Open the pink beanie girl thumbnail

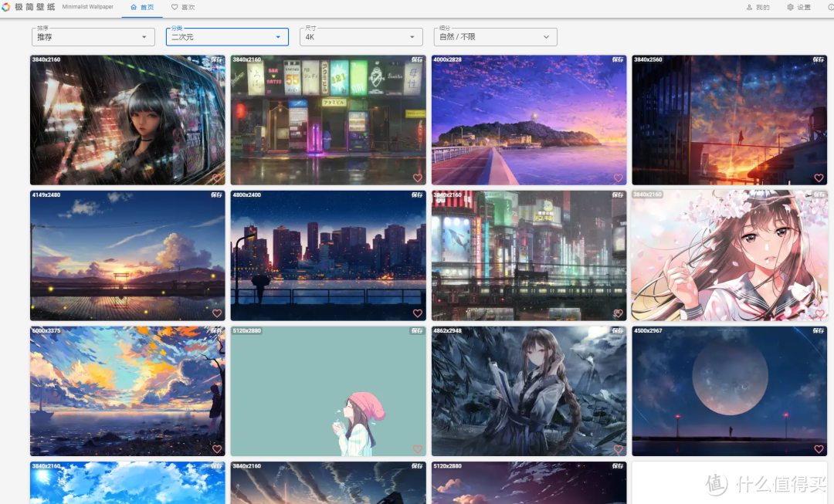coord(328,391)
